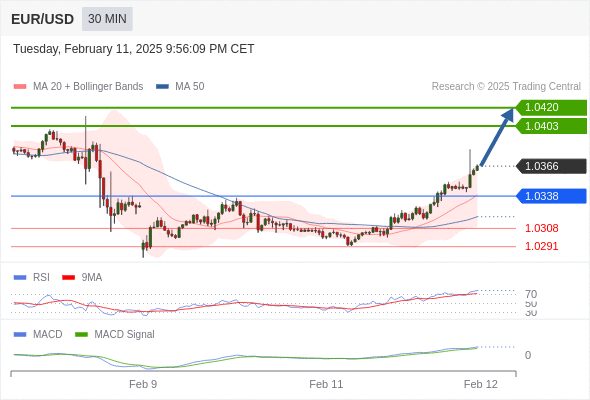590x400 pixels.
Task: Click the blue upward forecast arrow
Action: pyautogui.click(x=497, y=137)
